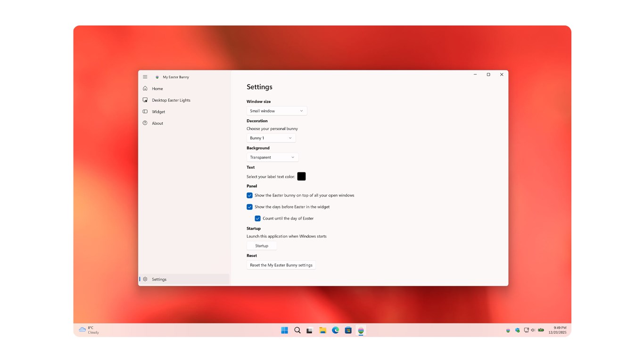Click the Startup button

(261, 245)
